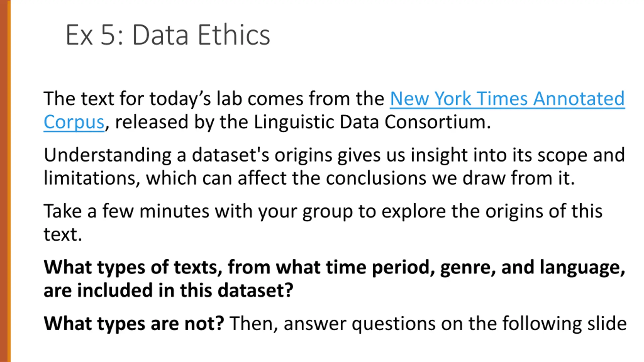Click the lone word "text." ending the third paragraph
The width and height of the screenshot is (644, 362).
(x=63, y=234)
